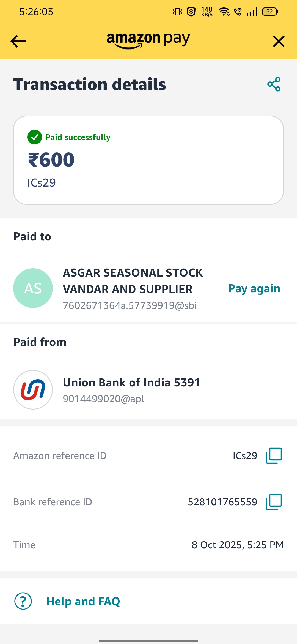Tap the back arrow icon
Screen dimensions: 297x644
18,41
